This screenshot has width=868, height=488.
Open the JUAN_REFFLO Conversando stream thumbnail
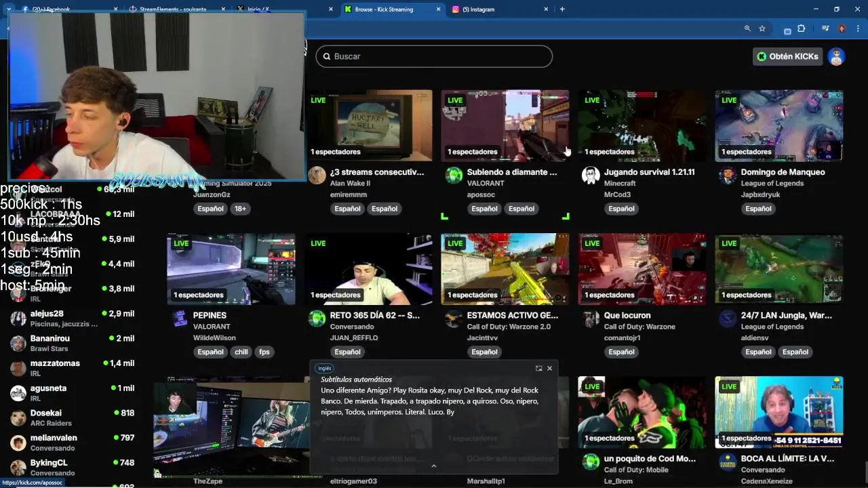click(368, 269)
